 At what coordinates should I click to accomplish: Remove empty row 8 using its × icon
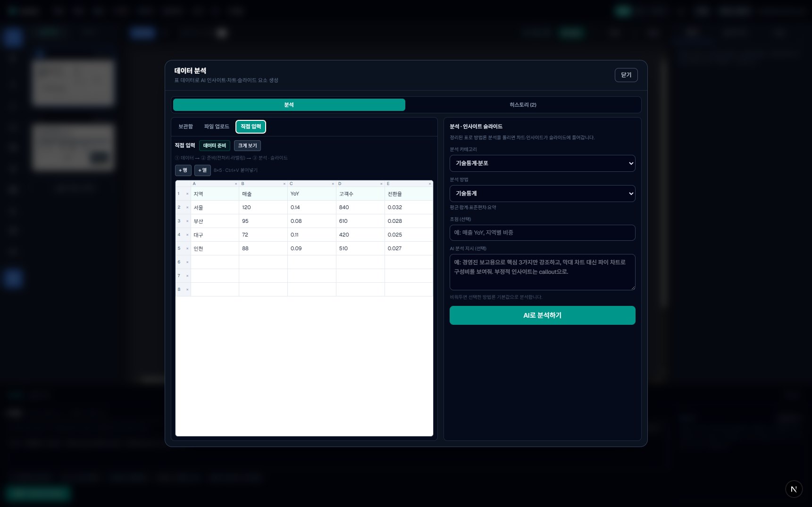coord(187,290)
